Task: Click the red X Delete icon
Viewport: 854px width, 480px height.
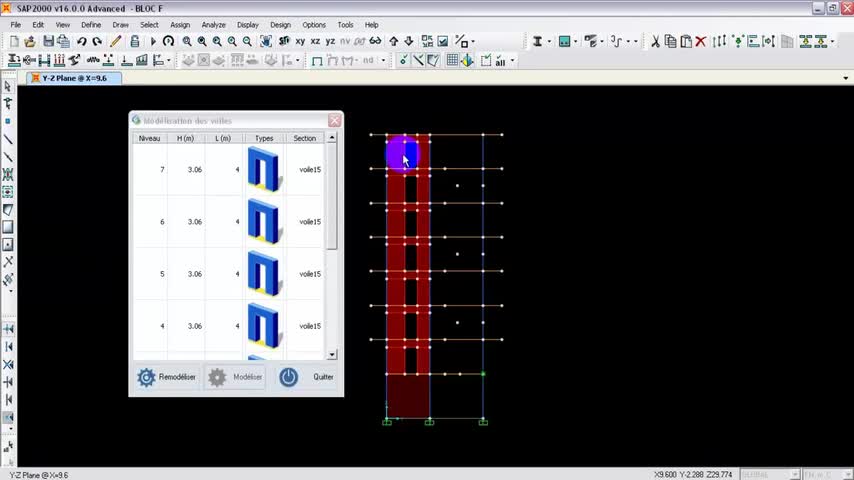Action: (701, 41)
